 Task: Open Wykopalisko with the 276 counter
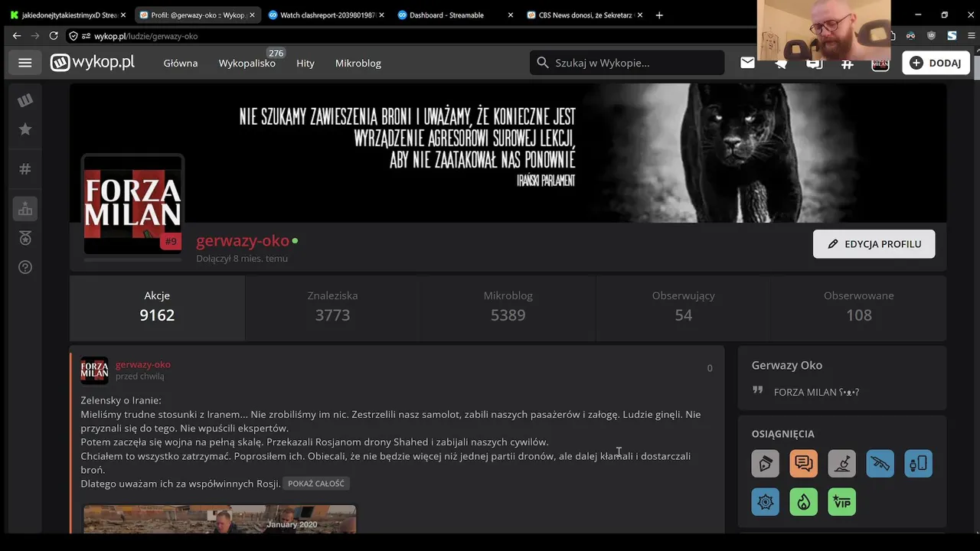pyautogui.click(x=247, y=63)
